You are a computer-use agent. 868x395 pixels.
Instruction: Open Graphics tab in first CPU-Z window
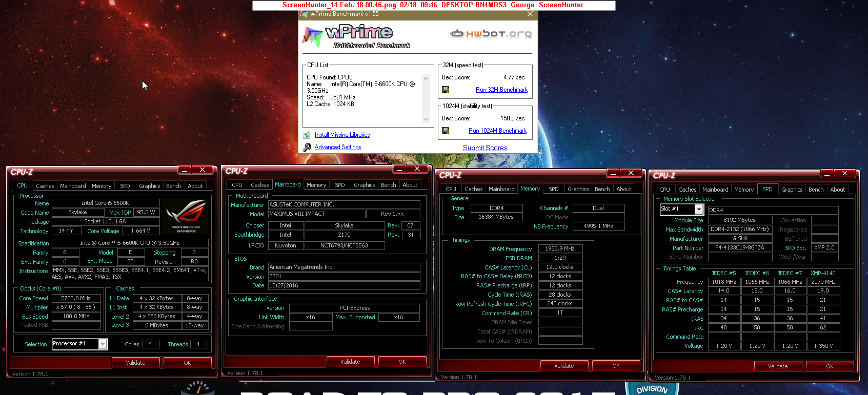click(150, 186)
